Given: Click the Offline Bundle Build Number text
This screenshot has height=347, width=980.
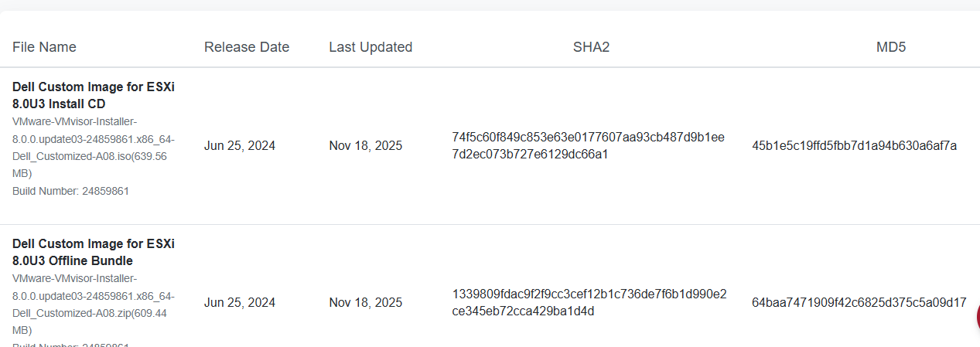Looking at the screenshot, I should tap(70, 344).
